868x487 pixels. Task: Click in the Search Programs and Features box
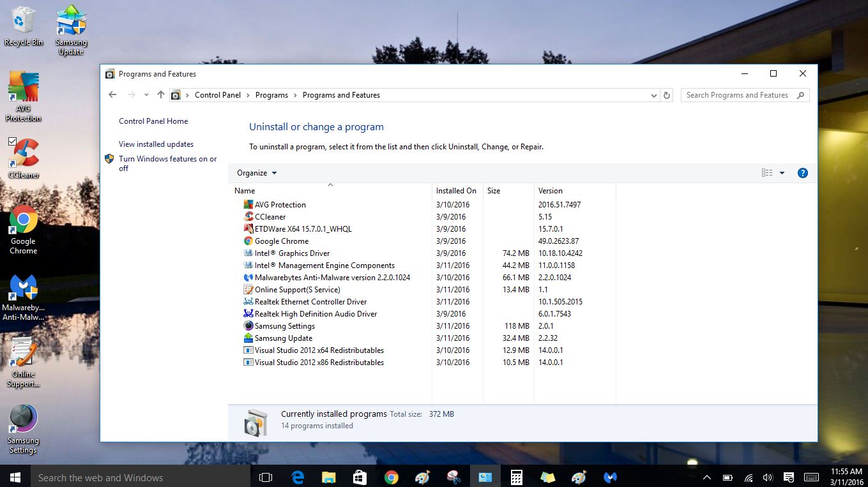[745, 95]
